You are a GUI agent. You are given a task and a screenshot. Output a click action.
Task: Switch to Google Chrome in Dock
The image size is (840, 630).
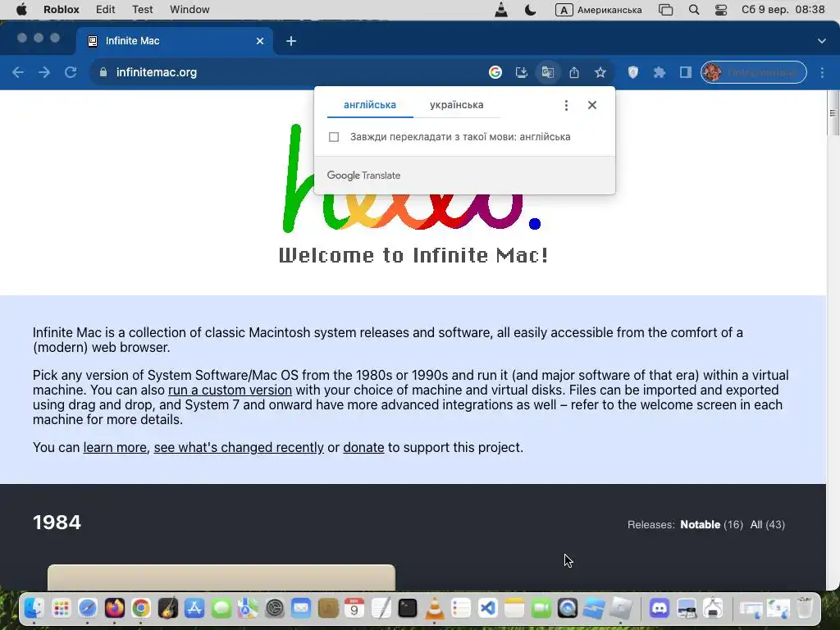[x=141, y=609]
